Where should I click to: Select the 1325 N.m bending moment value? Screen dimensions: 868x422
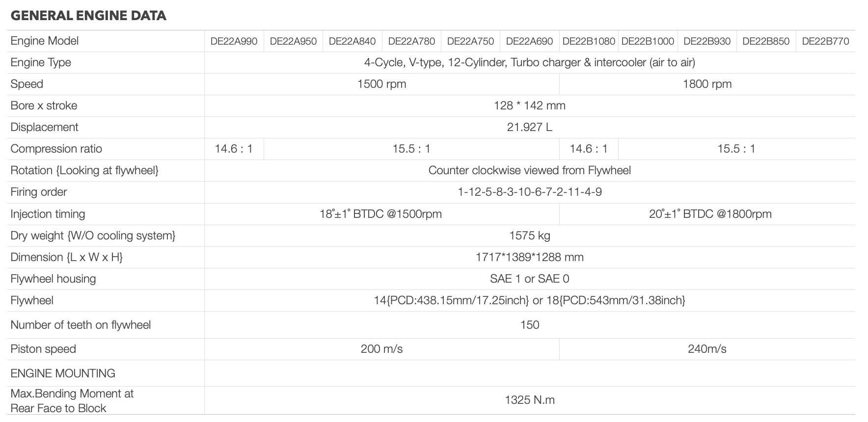click(529, 400)
